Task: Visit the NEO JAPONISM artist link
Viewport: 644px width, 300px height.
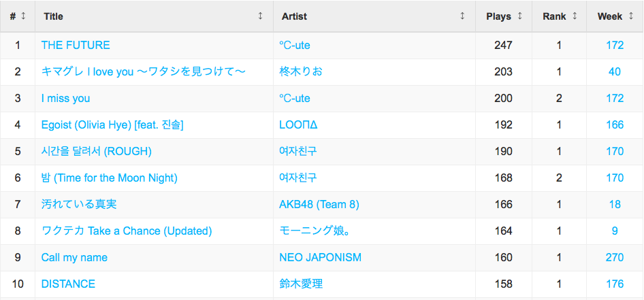Action: tap(321, 258)
